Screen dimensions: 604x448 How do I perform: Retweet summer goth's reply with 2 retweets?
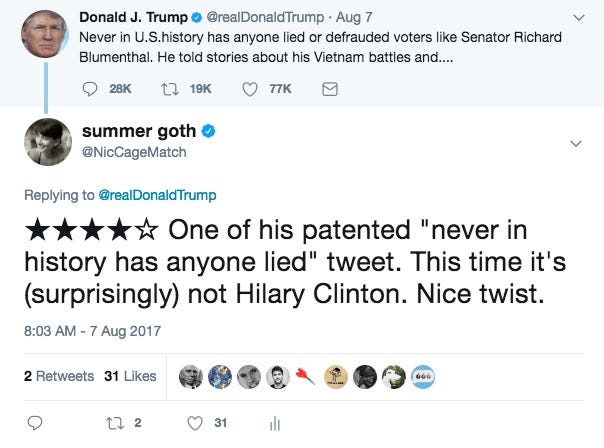(x=114, y=423)
